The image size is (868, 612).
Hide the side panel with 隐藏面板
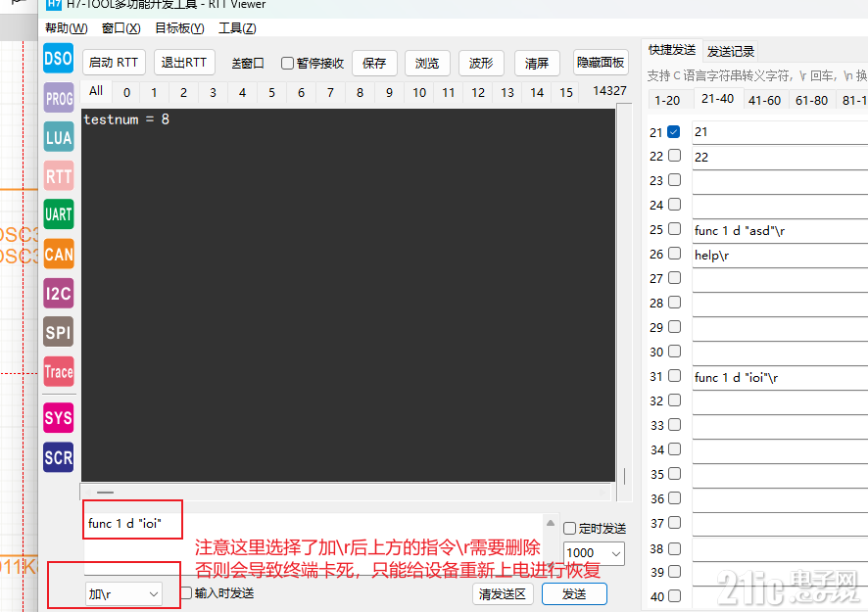601,63
